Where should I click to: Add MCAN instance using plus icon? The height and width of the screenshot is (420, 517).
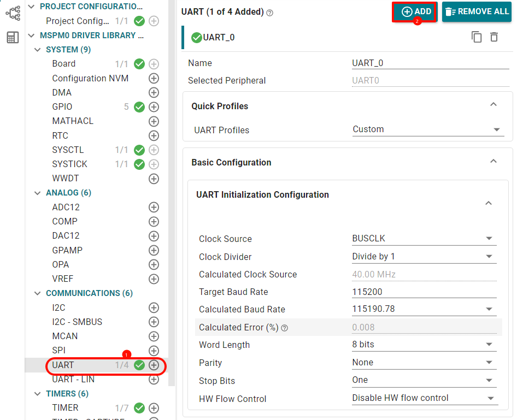pos(154,336)
